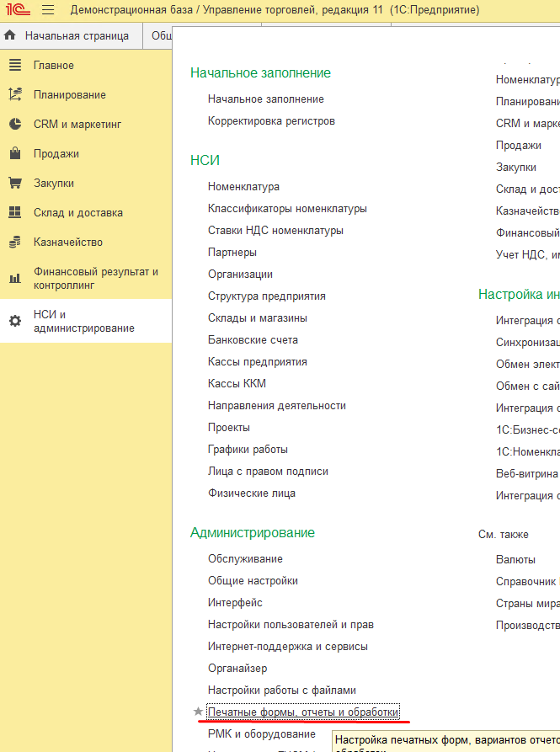Open Графики работы
This screenshot has height=752, width=560.
click(248, 450)
